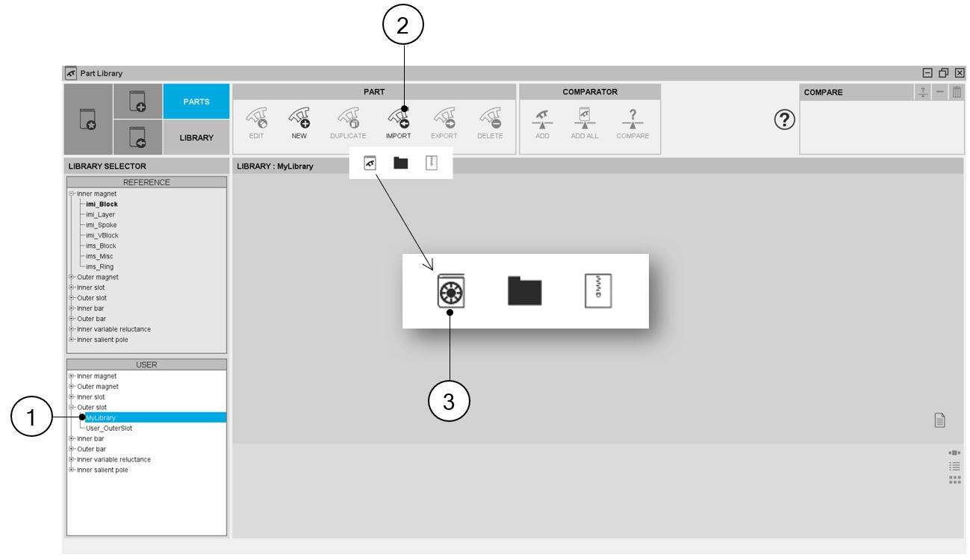Screen dimensions: 970x560
Task: Switch to the list view icon
Action: point(954,466)
